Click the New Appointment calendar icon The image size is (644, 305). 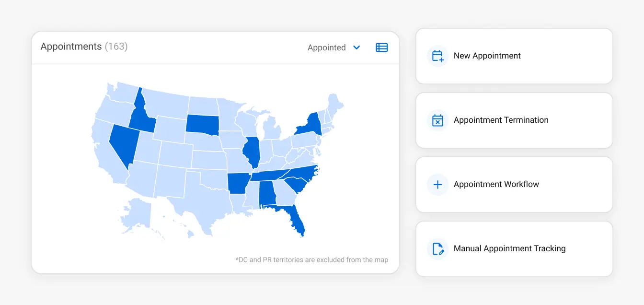(x=437, y=56)
